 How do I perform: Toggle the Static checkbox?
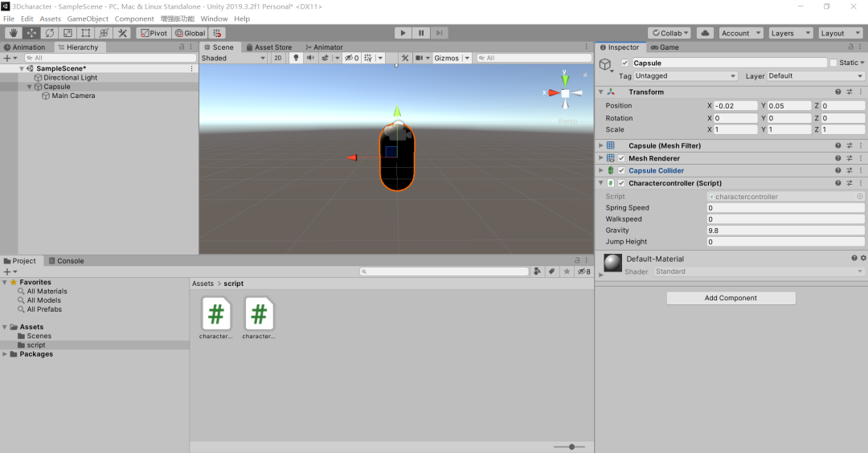(x=833, y=63)
